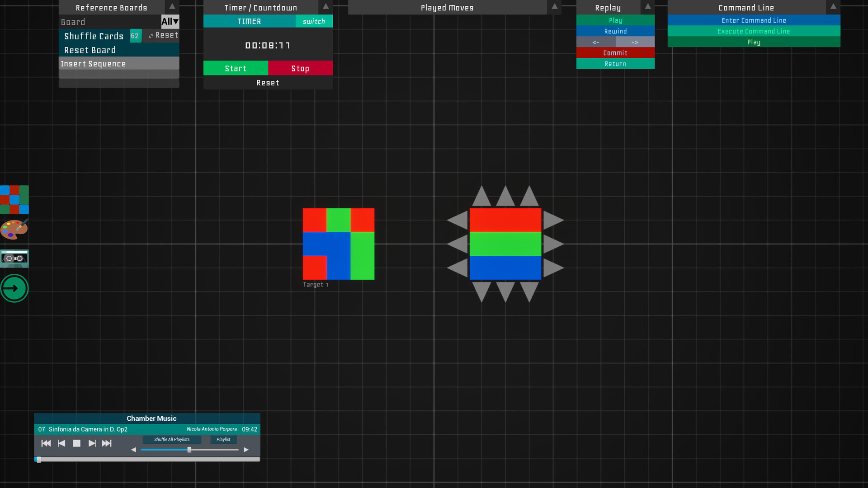
Task: Click the green circular arrow icon
Action: (x=14, y=288)
